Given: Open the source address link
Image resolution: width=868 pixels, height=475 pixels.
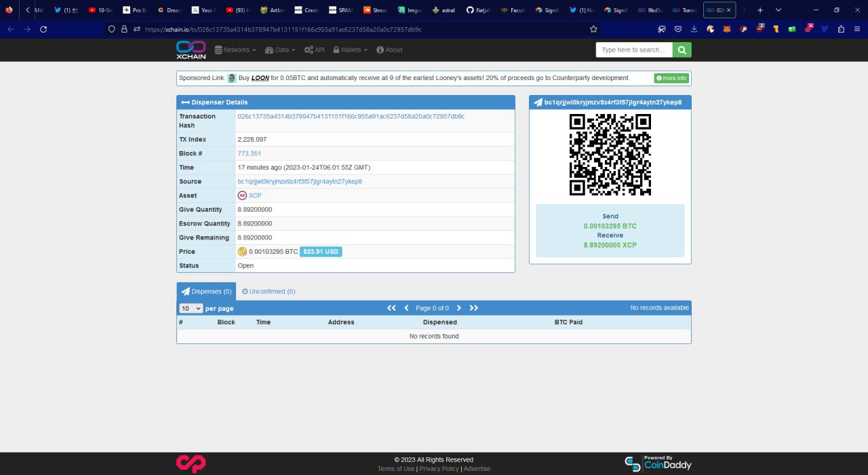Looking at the screenshot, I should pos(300,181).
